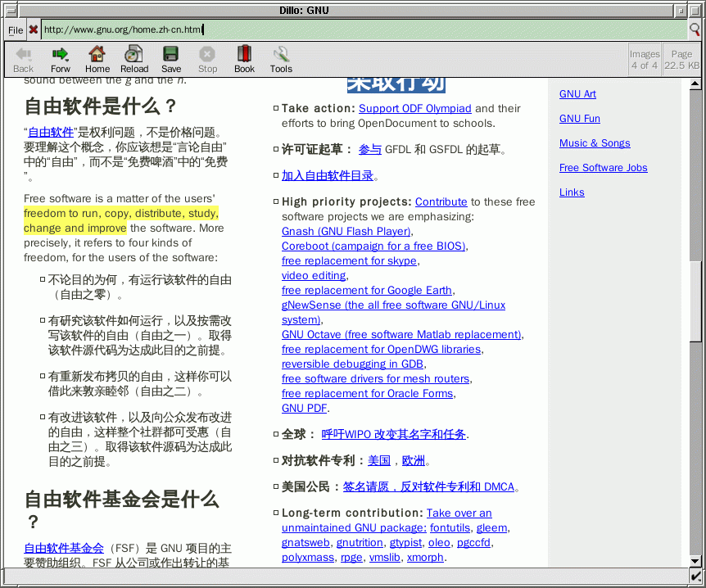The width and height of the screenshot is (706, 588).
Task: Save the page with floppy icon
Action: [170, 54]
